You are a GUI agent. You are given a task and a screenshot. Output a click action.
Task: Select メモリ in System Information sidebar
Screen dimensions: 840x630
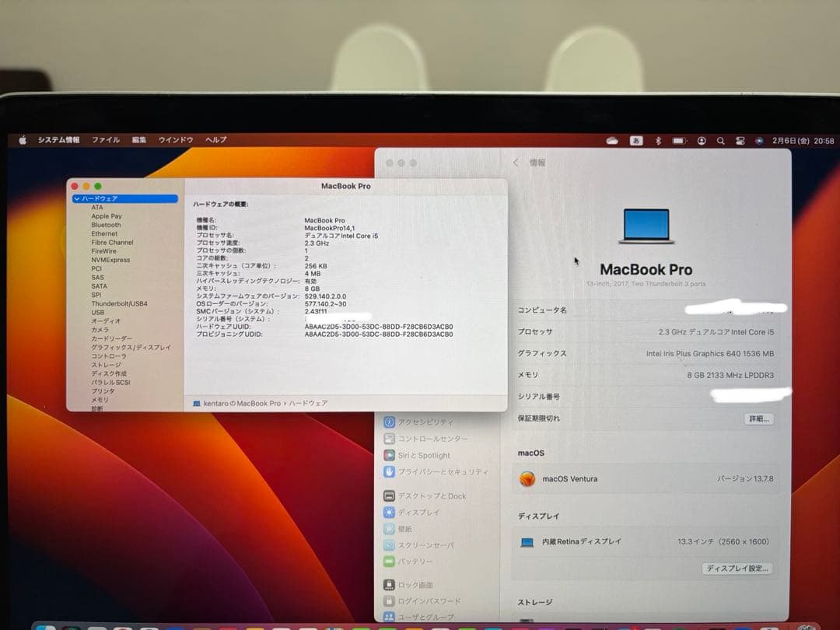(100, 400)
